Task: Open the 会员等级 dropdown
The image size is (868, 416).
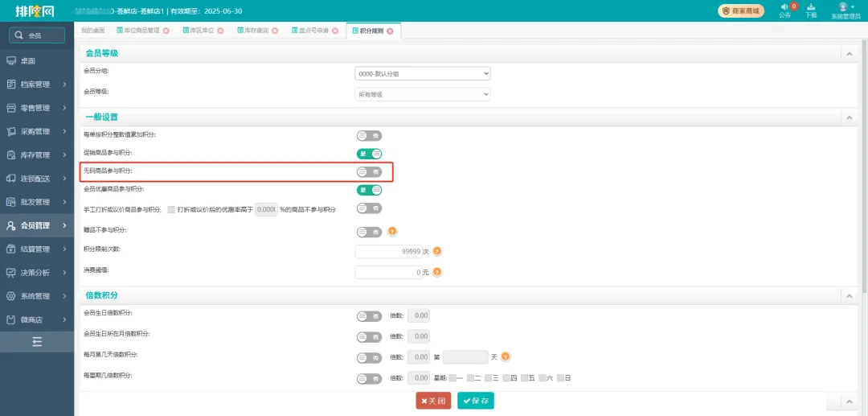Action: (422, 94)
